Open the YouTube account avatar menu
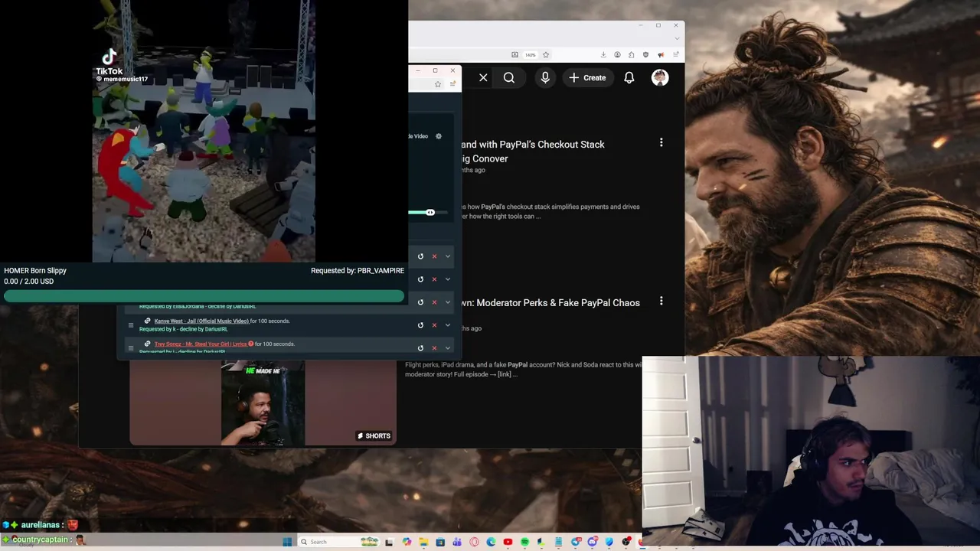 (660, 77)
